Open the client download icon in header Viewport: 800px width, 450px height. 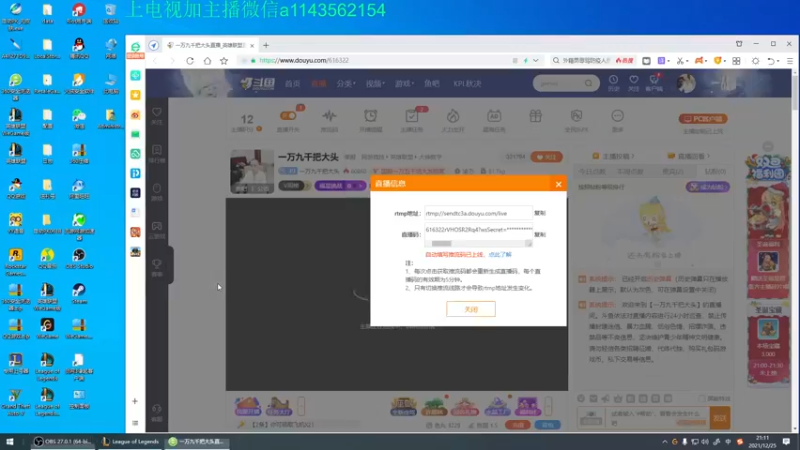(654, 80)
